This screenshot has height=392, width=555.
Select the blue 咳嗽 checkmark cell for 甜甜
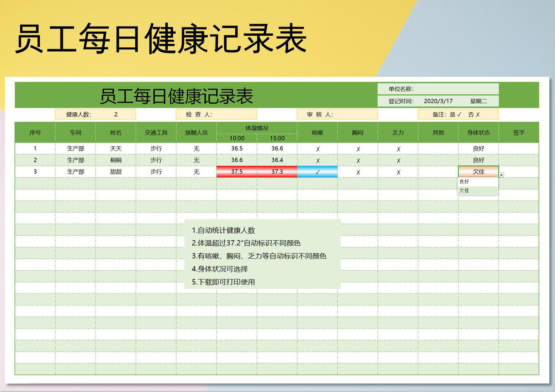317,172
